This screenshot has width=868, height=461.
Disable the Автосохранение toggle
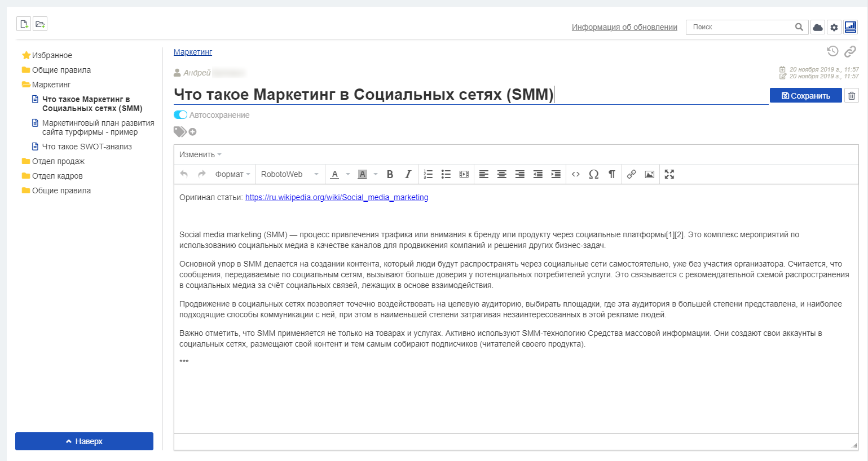pos(180,115)
